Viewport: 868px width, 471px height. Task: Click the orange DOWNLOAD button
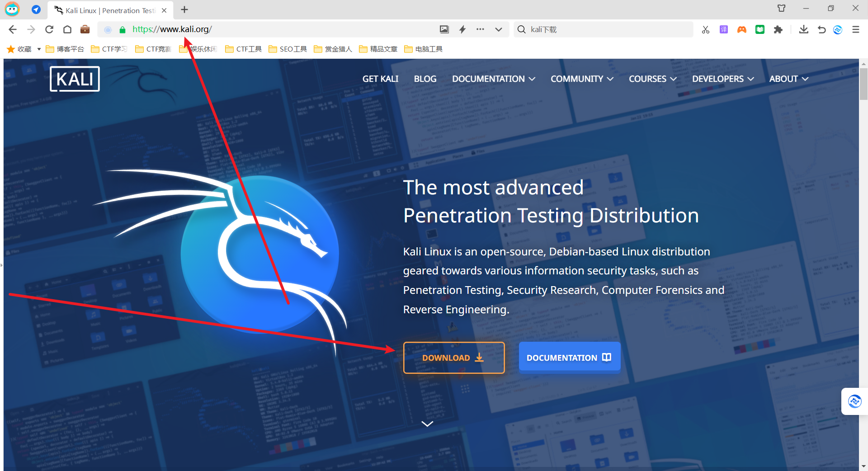[x=454, y=358]
